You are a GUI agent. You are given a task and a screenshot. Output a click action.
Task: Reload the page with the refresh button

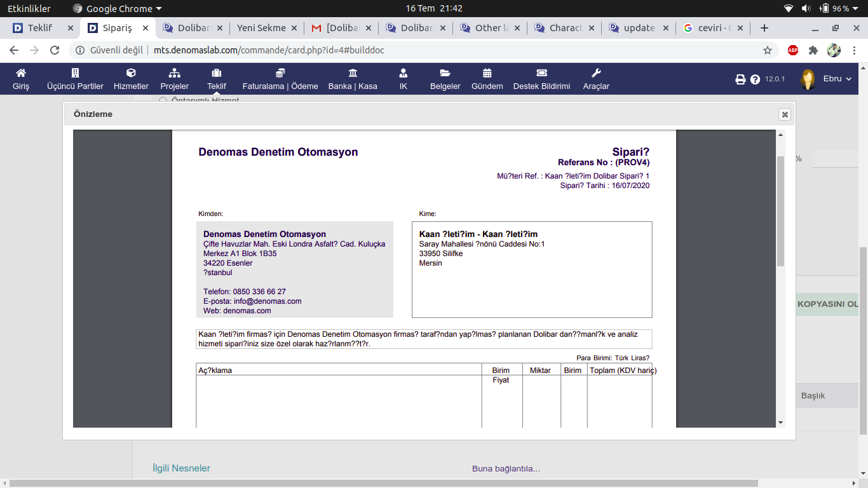[x=55, y=50]
